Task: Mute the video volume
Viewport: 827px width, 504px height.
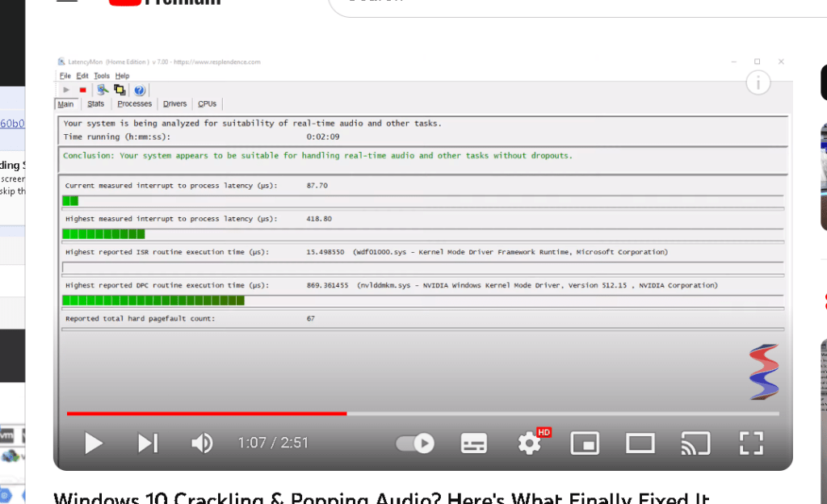Action: click(x=202, y=443)
